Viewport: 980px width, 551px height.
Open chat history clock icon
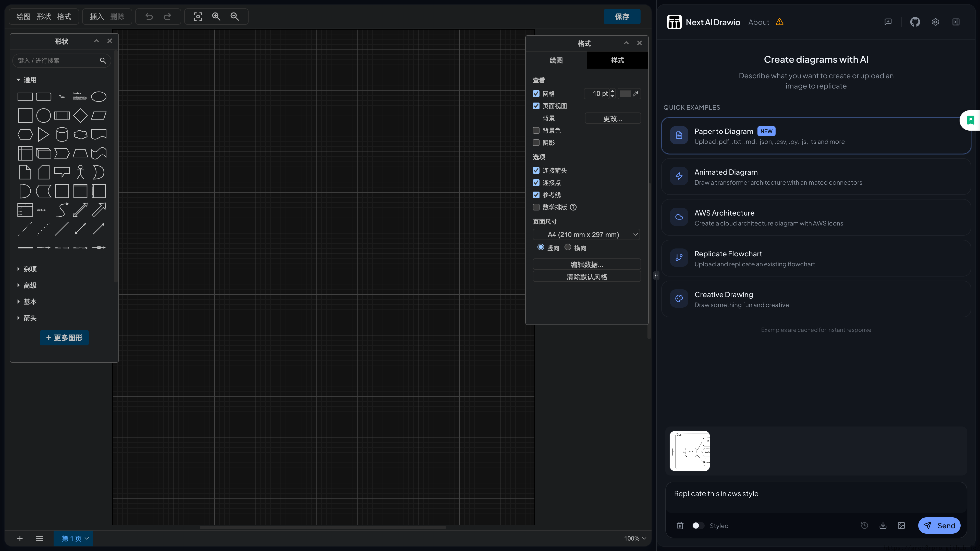[x=864, y=525]
